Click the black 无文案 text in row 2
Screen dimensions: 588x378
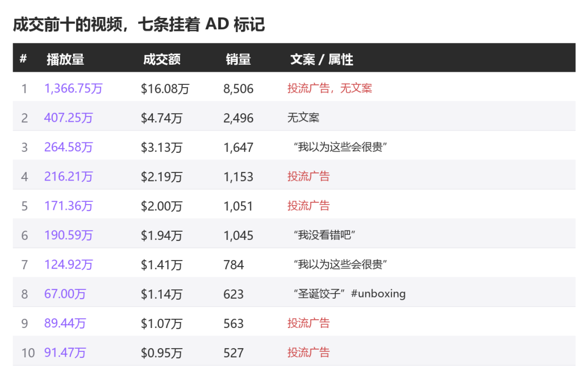[303, 117]
